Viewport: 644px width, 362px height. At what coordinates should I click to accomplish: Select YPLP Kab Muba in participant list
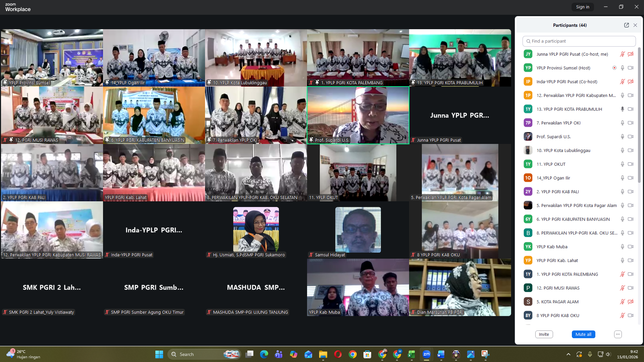tap(552, 247)
